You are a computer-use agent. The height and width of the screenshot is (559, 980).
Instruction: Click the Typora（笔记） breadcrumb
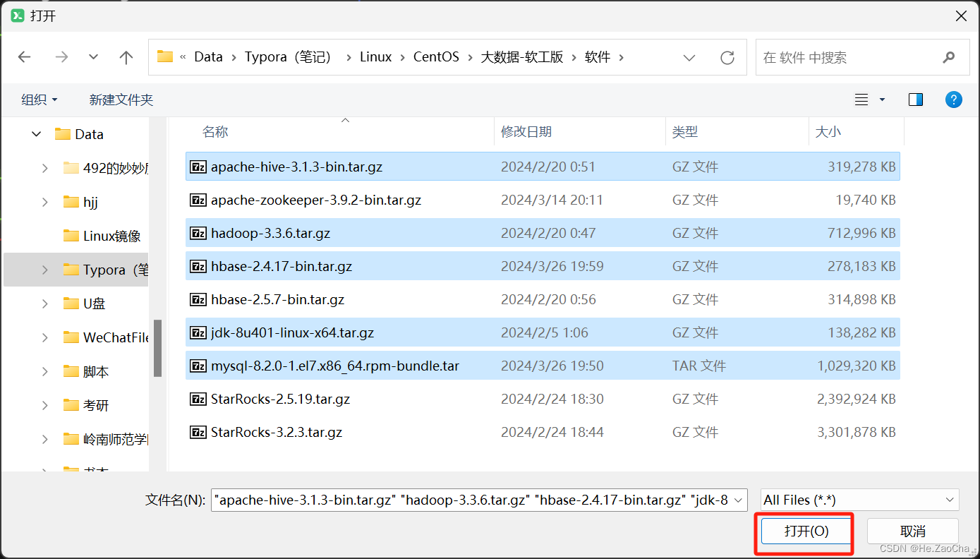288,57
